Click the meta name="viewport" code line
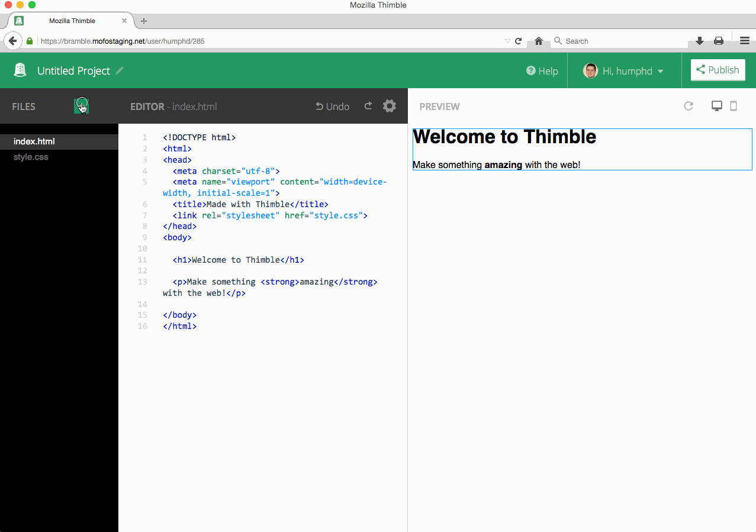The image size is (756, 532). [275, 187]
